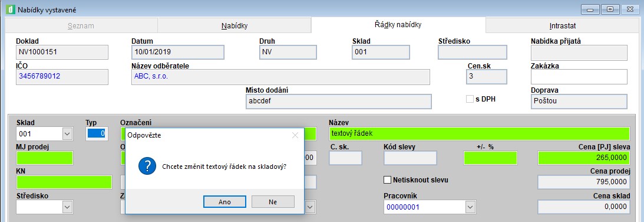Close the Nabídky vystavené window
The image size is (644, 222).
coord(630,9)
